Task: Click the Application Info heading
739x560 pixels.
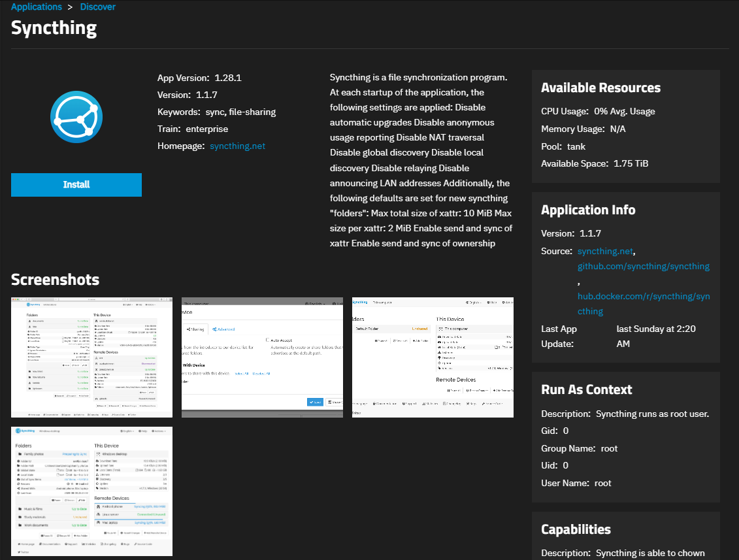Action: (588, 210)
